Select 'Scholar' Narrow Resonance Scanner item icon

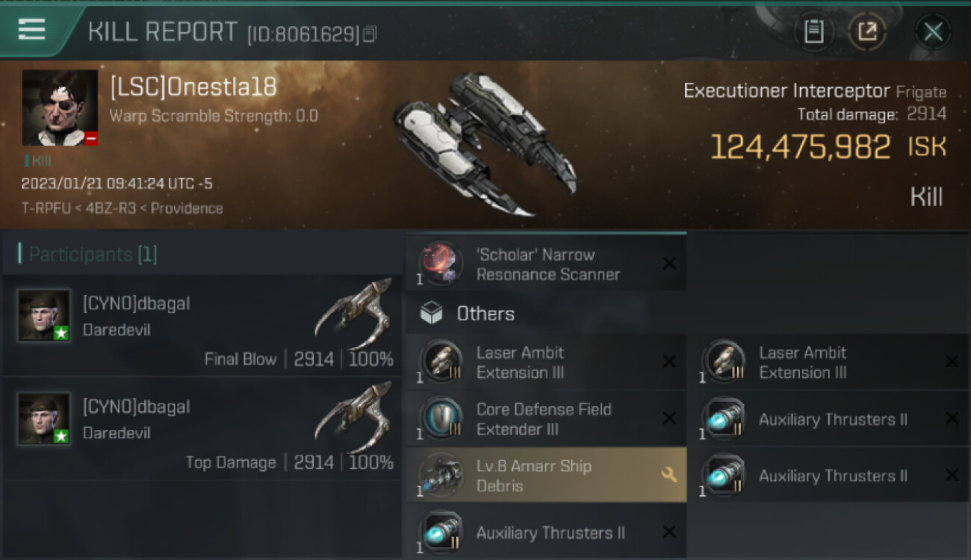click(440, 264)
